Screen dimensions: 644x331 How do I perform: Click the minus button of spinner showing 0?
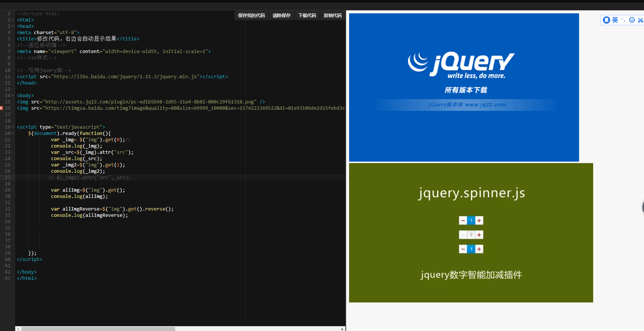coord(463,235)
